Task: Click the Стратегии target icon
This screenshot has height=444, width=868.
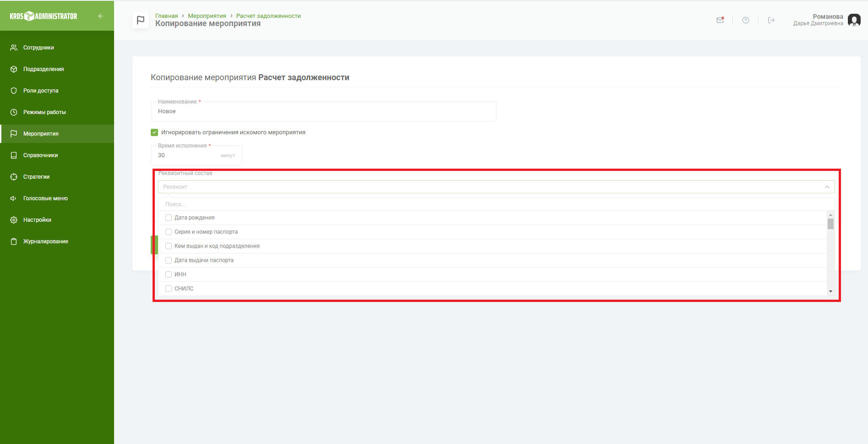Action: point(14,177)
